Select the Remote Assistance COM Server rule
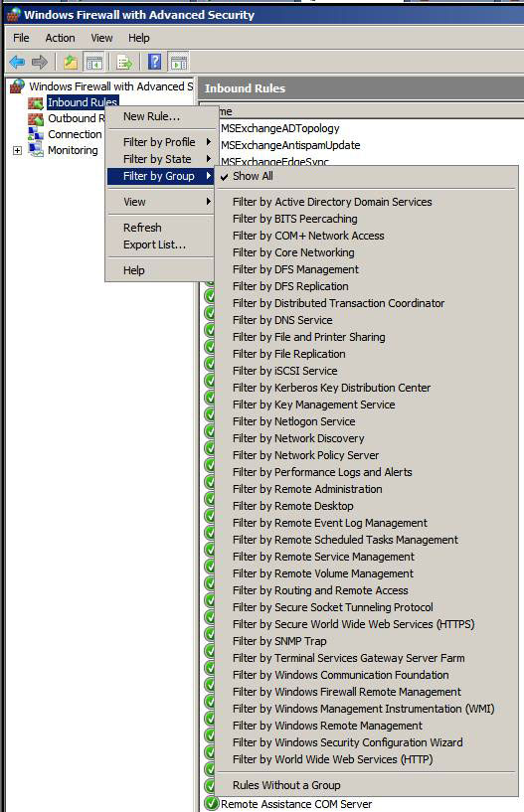This screenshot has height=812, width=524. [x=296, y=804]
